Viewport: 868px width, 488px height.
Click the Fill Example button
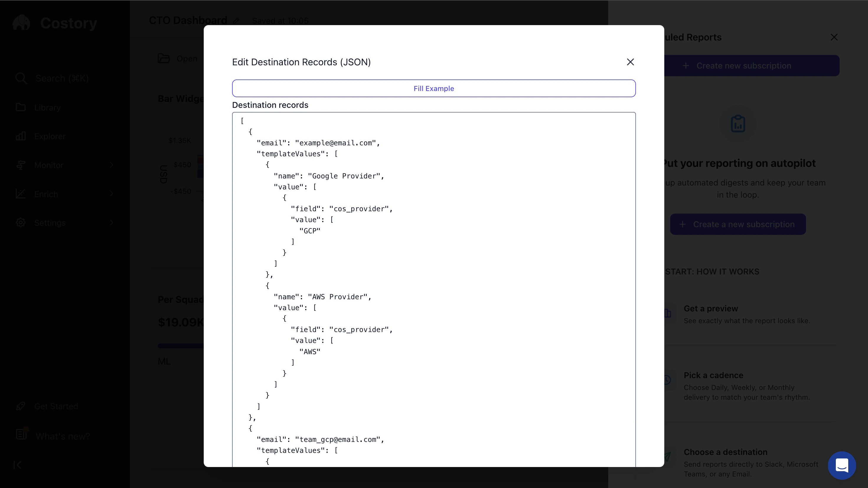coord(433,88)
